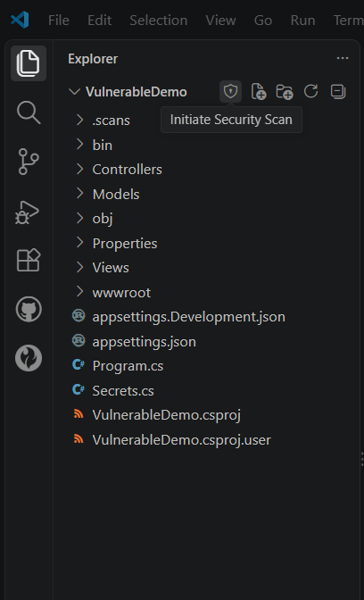Select the Properties folder name

125,244
